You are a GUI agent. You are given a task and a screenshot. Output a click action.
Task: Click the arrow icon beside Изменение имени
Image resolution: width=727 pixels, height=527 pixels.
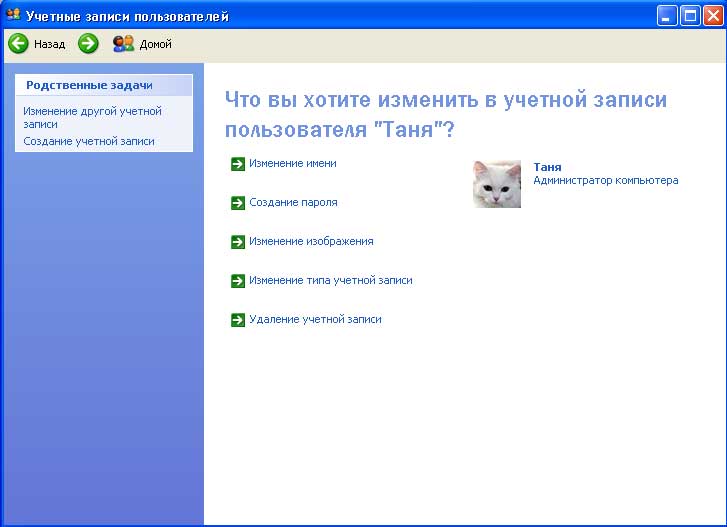point(238,164)
